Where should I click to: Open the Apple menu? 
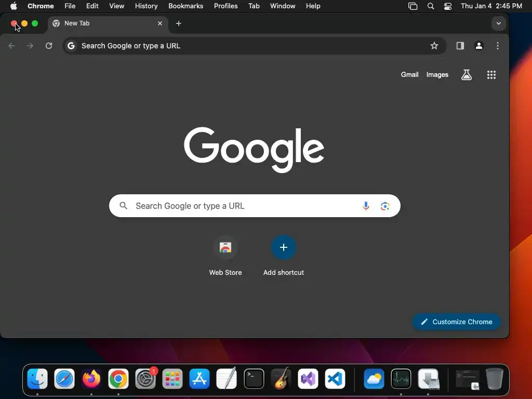(14, 6)
